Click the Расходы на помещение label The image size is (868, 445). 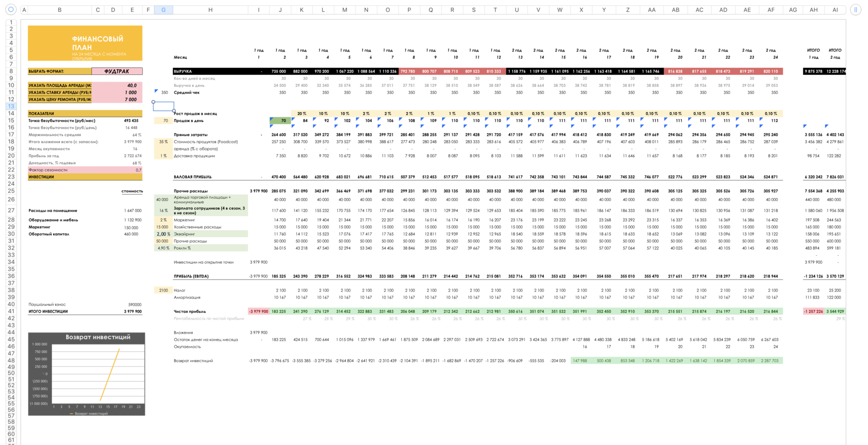[53, 211]
